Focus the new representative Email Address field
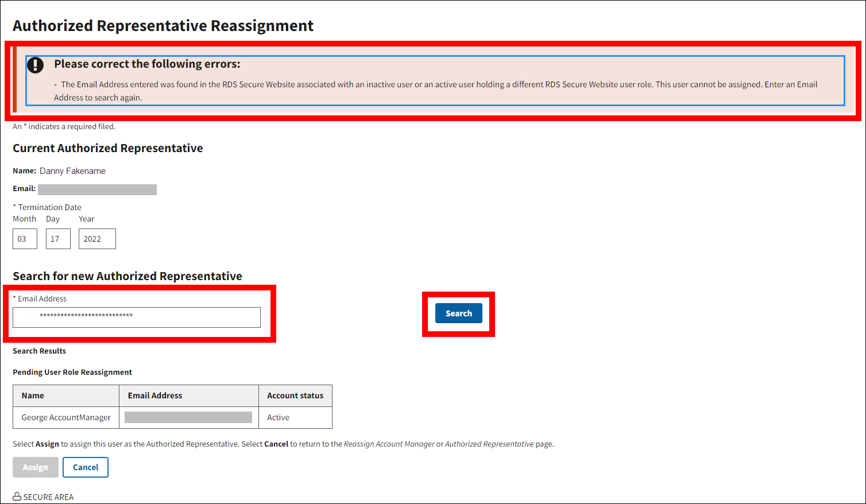Image resolution: width=866 pixels, height=504 pixels. 137,317
